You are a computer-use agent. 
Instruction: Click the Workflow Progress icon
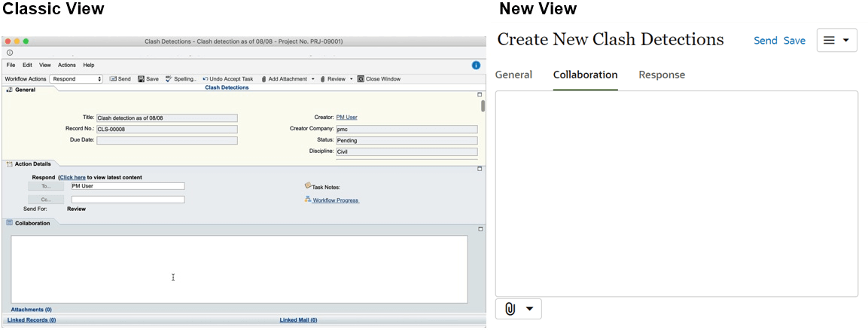(x=308, y=200)
